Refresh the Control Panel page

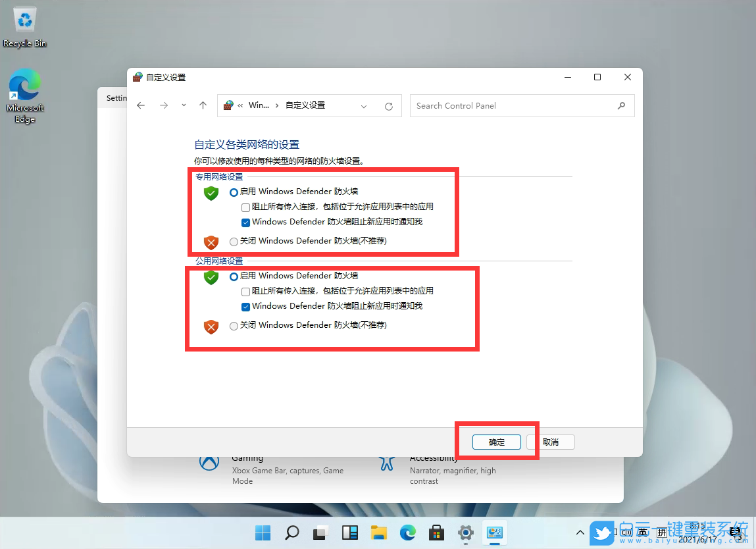[388, 105]
